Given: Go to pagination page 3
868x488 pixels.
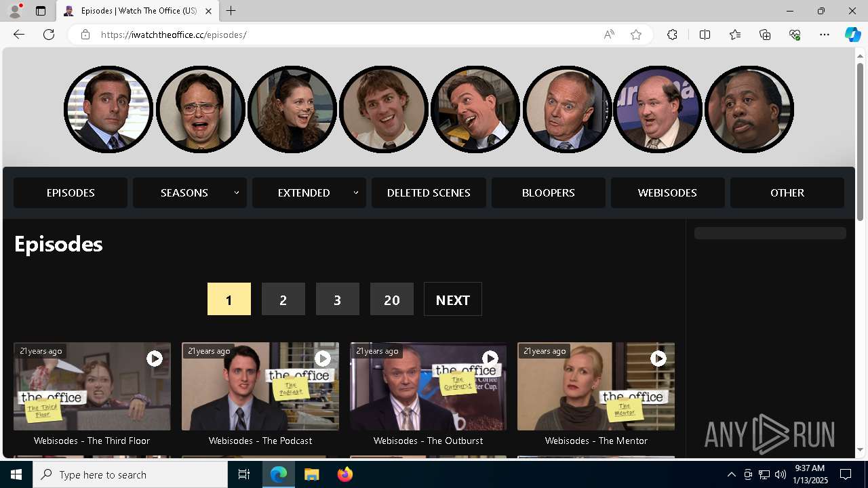Looking at the screenshot, I should pos(338,299).
